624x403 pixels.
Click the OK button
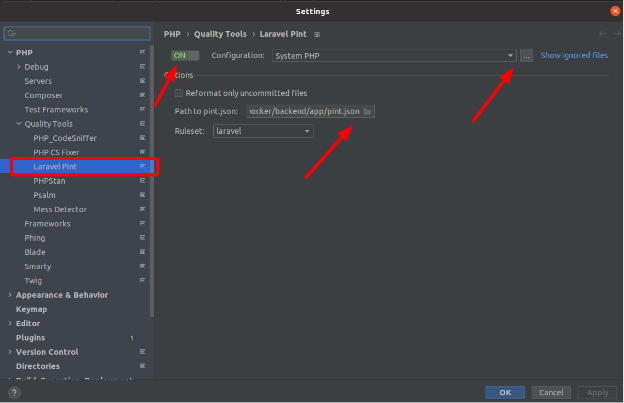(x=505, y=393)
